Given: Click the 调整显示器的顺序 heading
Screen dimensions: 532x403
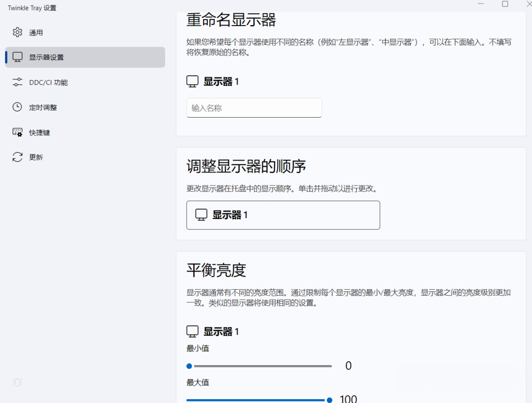Looking at the screenshot, I should [x=246, y=166].
